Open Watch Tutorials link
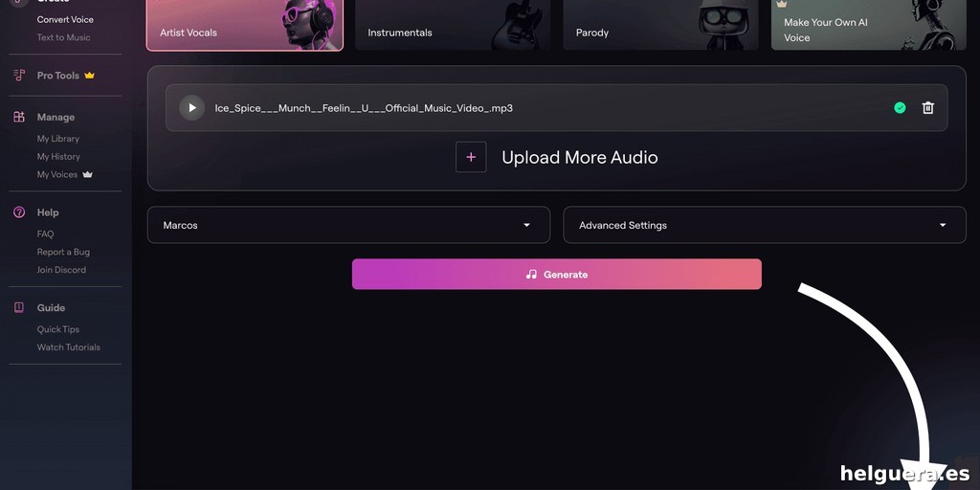Image resolution: width=980 pixels, height=490 pixels. [x=68, y=347]
